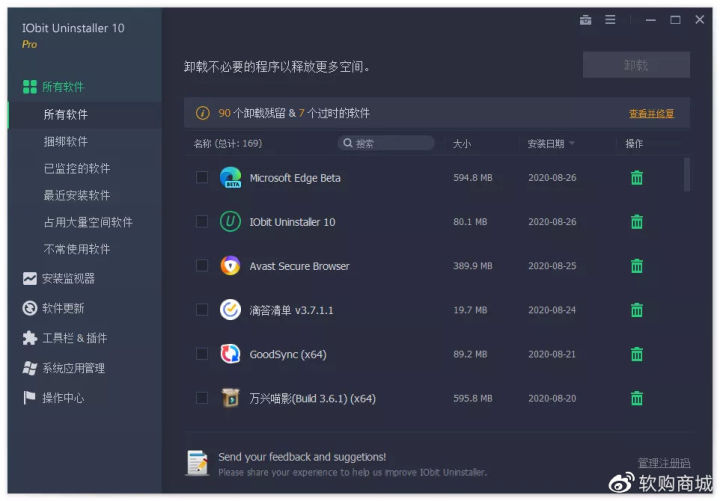Click size value 89.2 MB
This screenshot has height=501, width=720.
470,354
